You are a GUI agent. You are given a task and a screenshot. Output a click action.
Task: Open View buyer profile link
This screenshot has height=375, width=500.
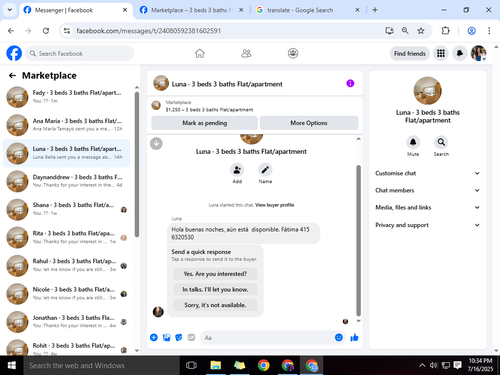274,205
